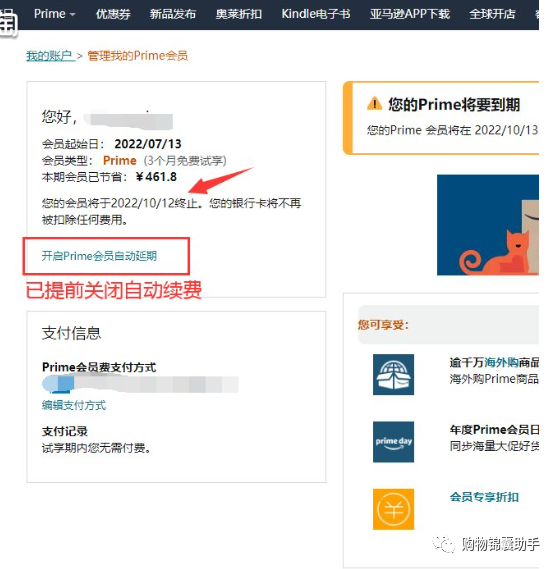Open 会员专享折扣 link
The height and width of the screenshot is (569, 557).
[x=484, y=497]
